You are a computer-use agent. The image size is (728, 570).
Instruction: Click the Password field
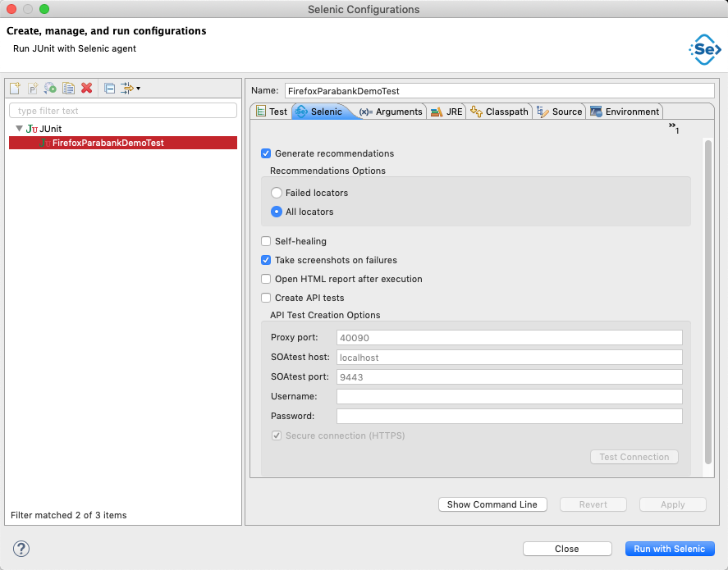510,416
